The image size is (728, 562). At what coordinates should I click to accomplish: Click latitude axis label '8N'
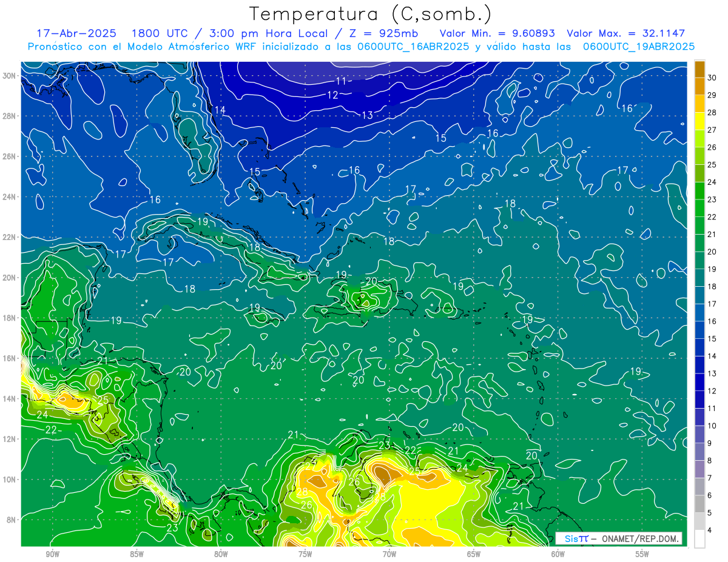tap(12, 520)
